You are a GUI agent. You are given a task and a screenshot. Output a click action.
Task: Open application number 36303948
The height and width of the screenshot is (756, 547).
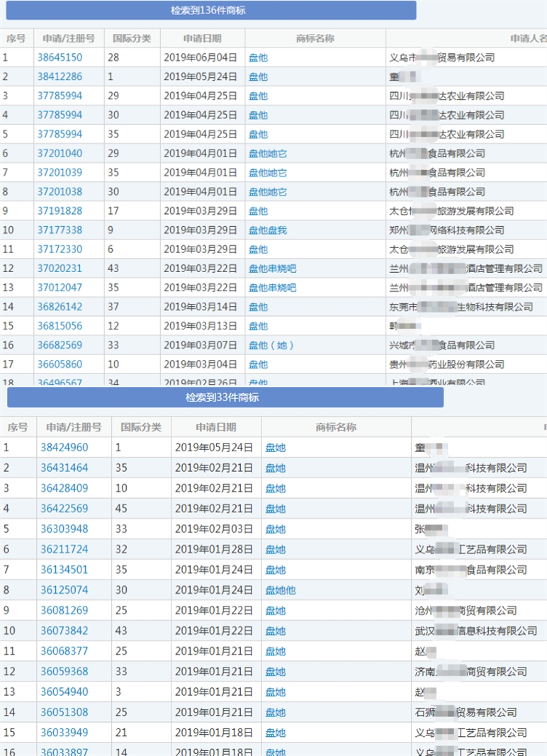click(x=64, y=529)
